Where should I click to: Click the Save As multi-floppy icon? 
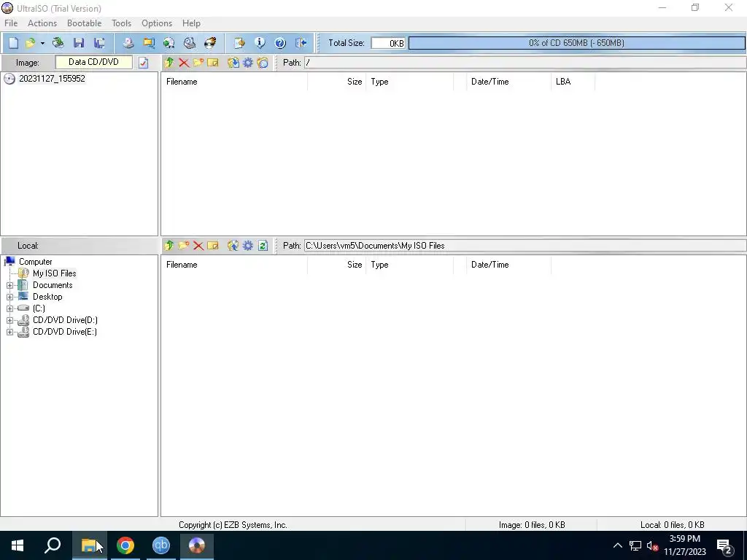click(x=99, y=43)
